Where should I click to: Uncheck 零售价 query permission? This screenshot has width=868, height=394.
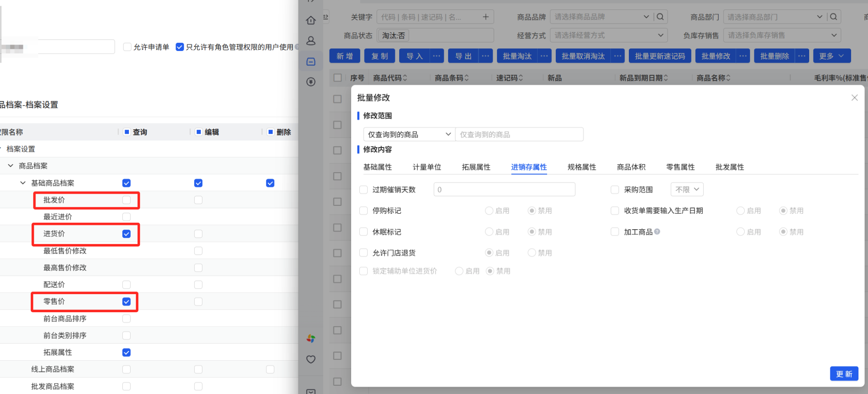point(126,301)
